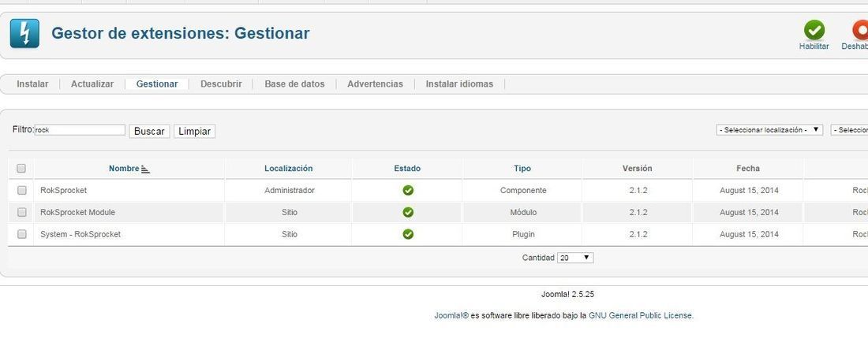Switch to the Actualizar tab
868x346 pixels.
pyautogui.click(x=92, y=84)
